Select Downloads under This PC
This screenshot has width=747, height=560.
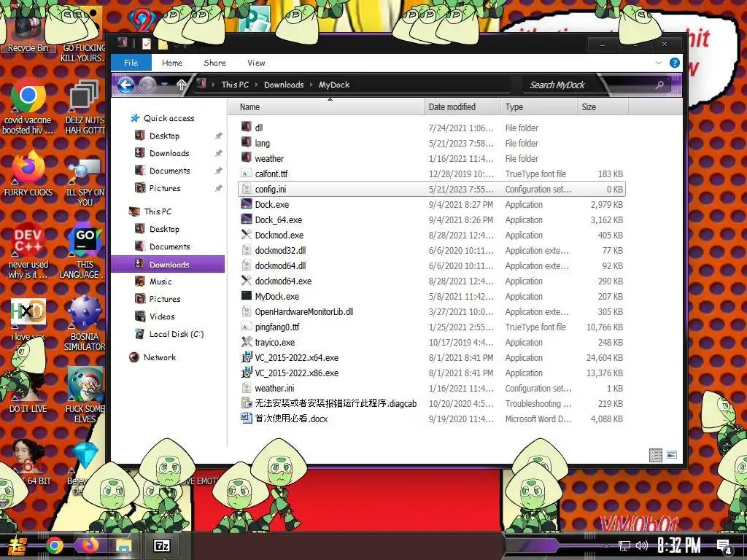(x=169, y=264)
